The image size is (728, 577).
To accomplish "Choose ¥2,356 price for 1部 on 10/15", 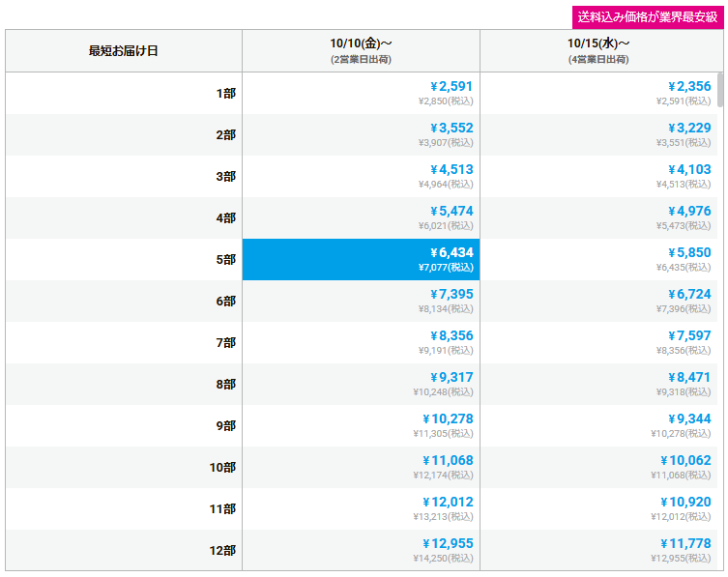I will [x=597, y=93].
